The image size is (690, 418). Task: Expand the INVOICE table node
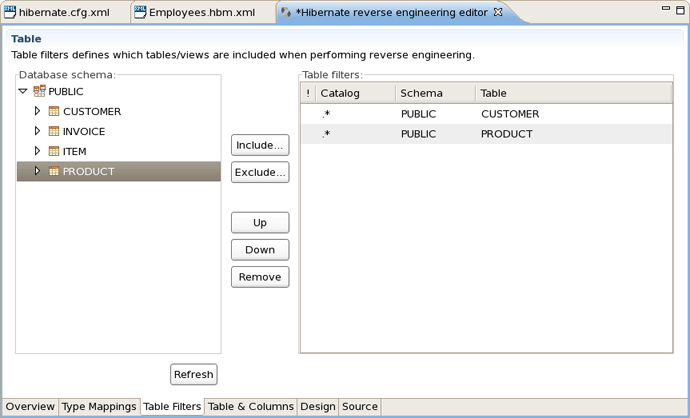click(37, 132)
